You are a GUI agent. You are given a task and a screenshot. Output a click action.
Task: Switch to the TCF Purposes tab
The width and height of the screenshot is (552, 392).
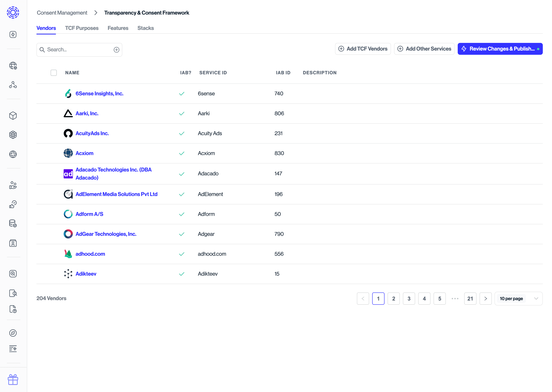tap(82, 28)
